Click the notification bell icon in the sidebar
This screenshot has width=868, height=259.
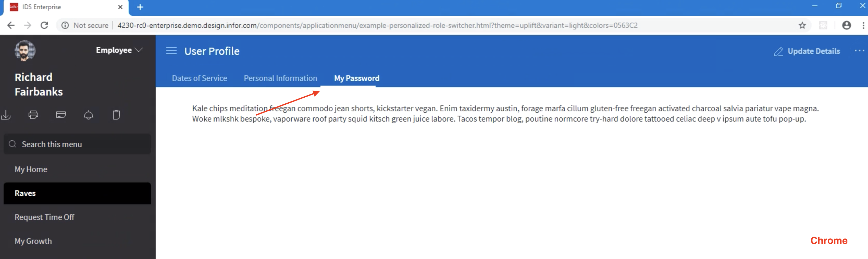[89, 115]
